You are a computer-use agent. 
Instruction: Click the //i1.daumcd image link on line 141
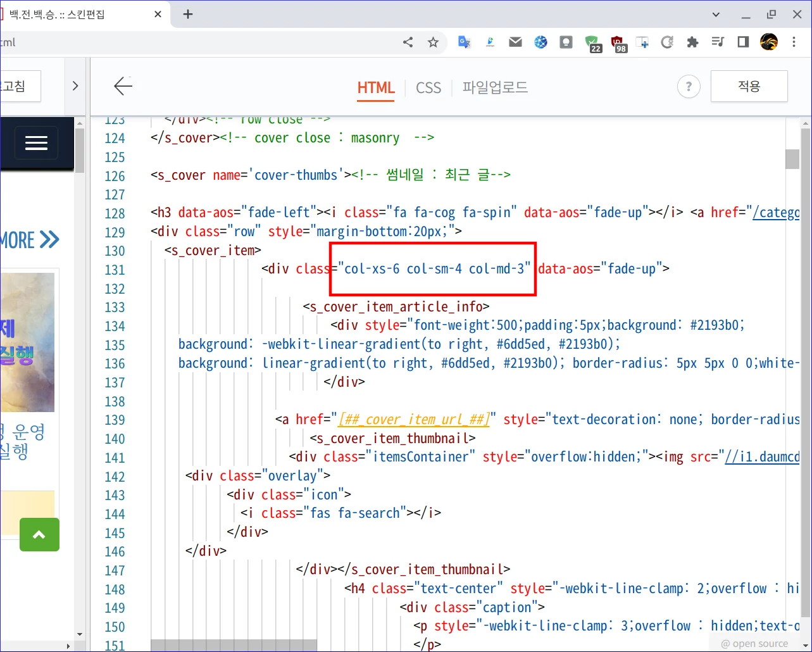[762, 457]
